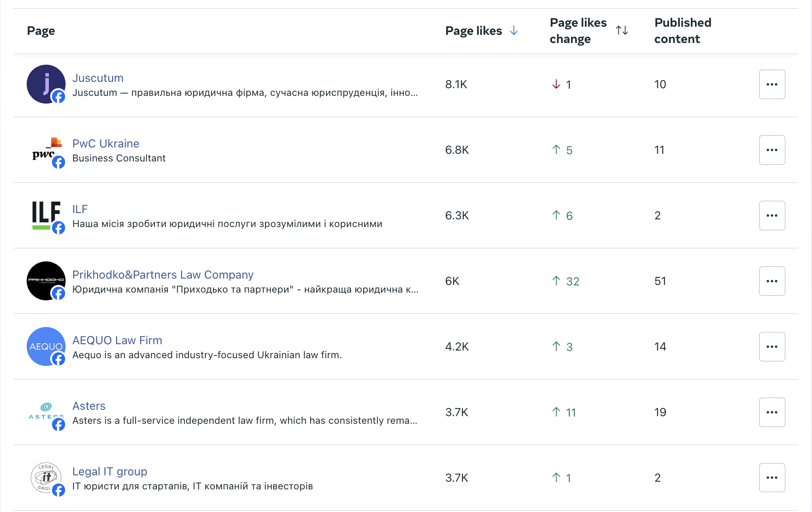Click the ILF mission description text
The height and width of the screenshot is (512, 812).
227,223
